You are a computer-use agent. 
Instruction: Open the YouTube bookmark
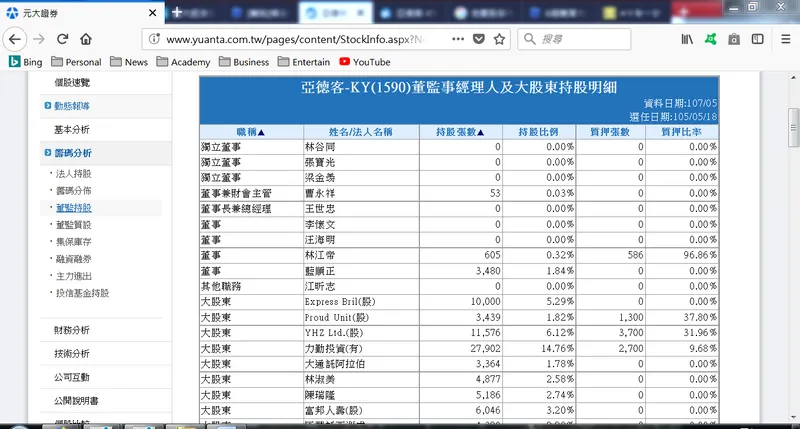365,62
